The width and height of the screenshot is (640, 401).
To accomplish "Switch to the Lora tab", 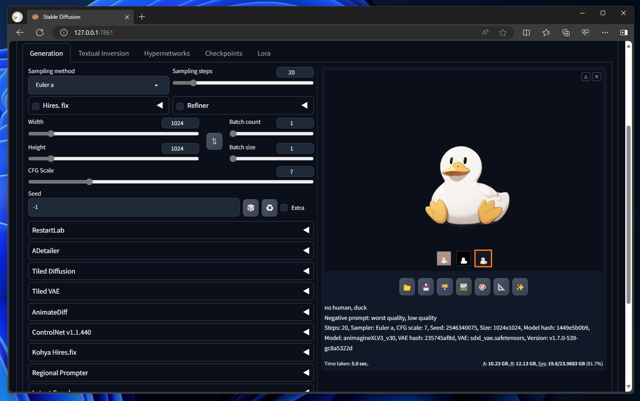I will pos(264,53).
